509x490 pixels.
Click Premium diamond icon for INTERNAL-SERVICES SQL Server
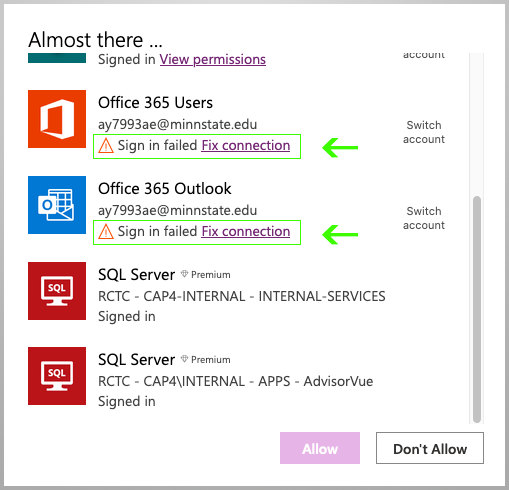point(184,274)
